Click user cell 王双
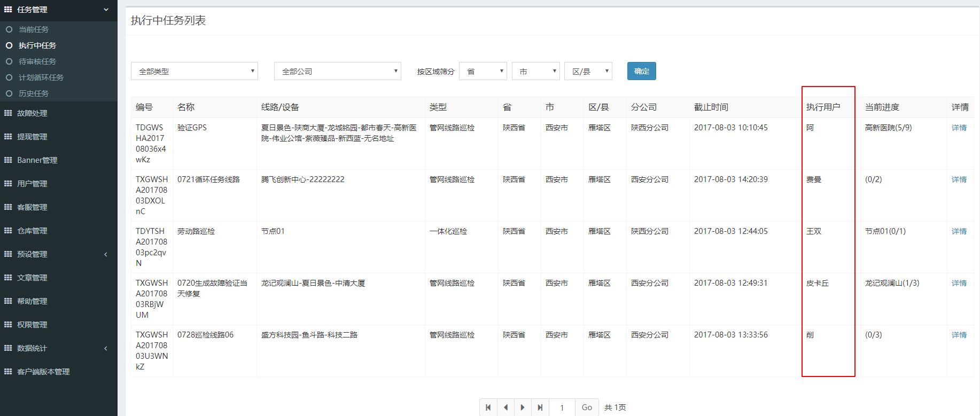This screenshot has width=980, height=416. 814,231
